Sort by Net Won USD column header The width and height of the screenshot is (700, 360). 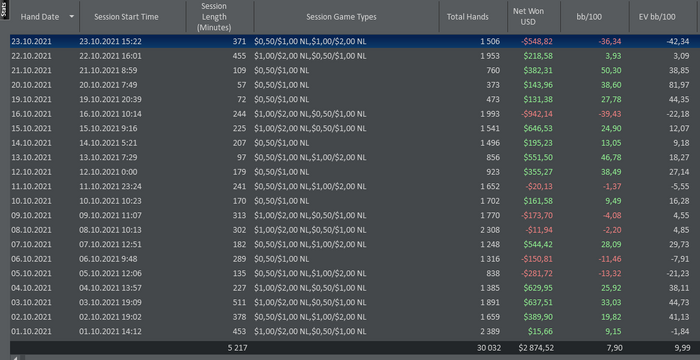tap(529, 17)
